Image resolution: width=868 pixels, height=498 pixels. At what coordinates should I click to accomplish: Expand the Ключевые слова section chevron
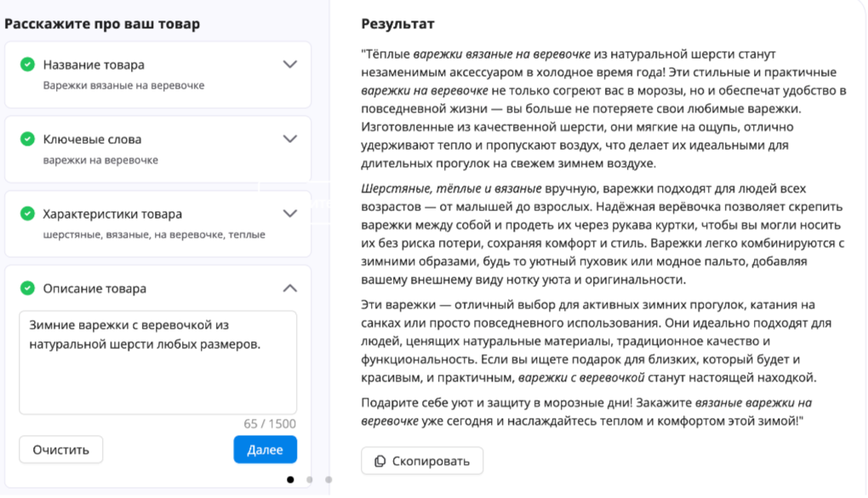(x=289, y=139)
